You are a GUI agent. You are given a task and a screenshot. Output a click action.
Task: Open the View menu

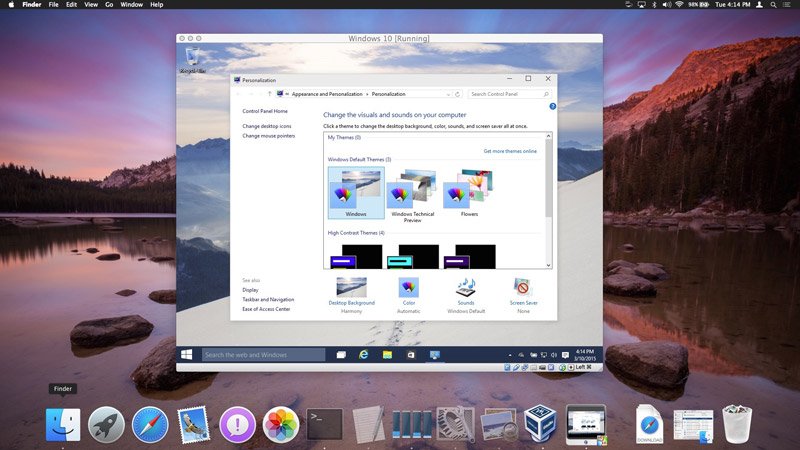pyautogui.click(x=91, y=5)
